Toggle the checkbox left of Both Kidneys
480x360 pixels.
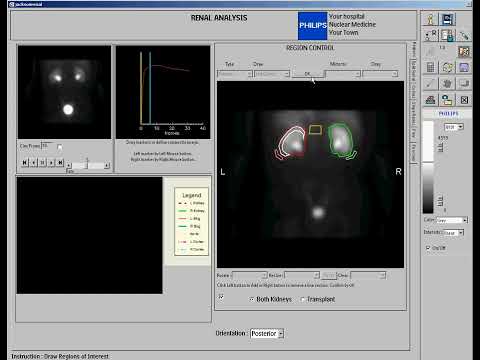tap(221, 297)
